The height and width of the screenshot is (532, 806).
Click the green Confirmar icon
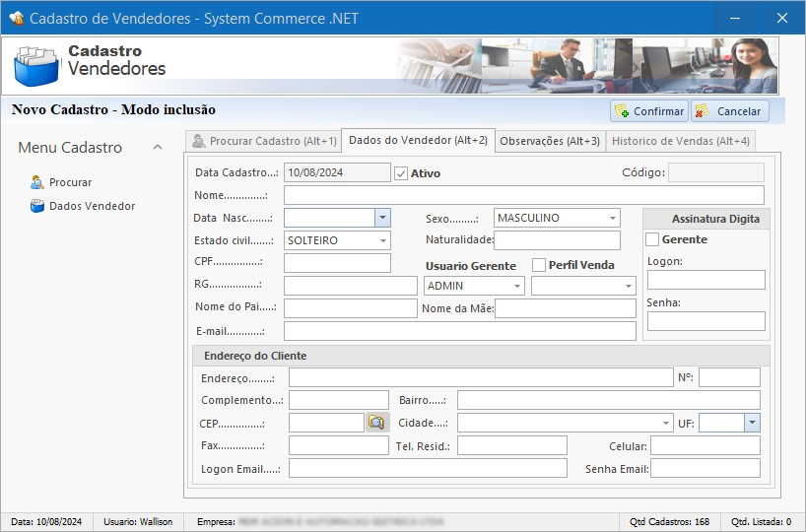coord(621,111)
